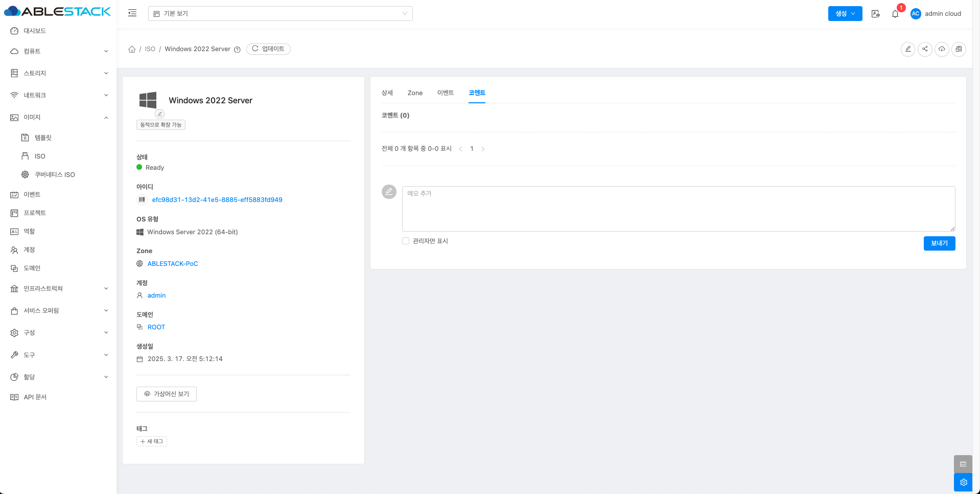Image resolution: width=980 pixels, height=494 pixels.
Task: Select page 1 in the pagination
Action: [472, 149]
